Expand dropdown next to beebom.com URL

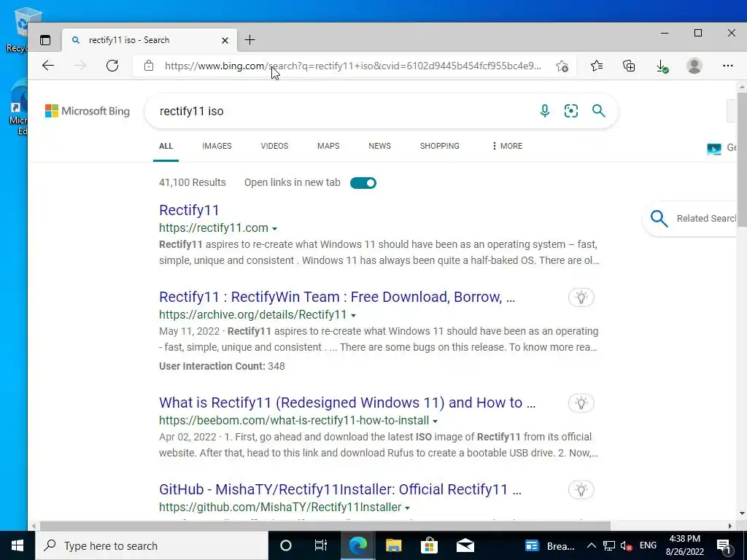tap(435, 421)
